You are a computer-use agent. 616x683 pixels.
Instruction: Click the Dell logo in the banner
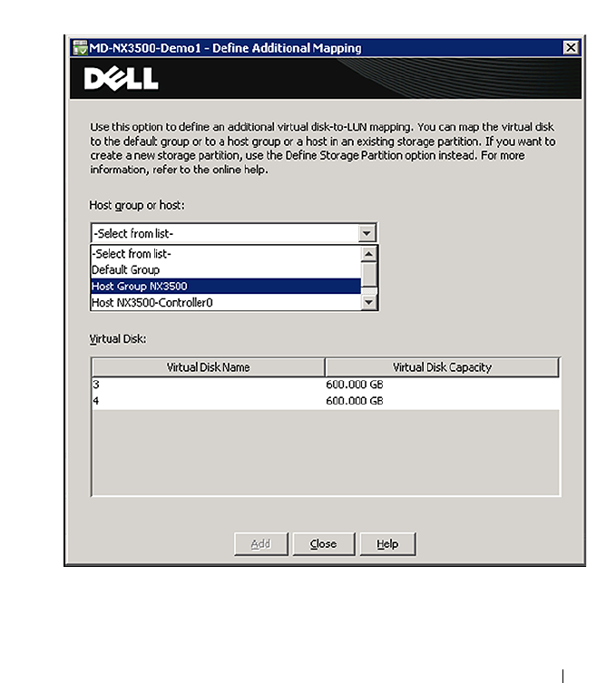pyautogui.click(x=121, y=79)
